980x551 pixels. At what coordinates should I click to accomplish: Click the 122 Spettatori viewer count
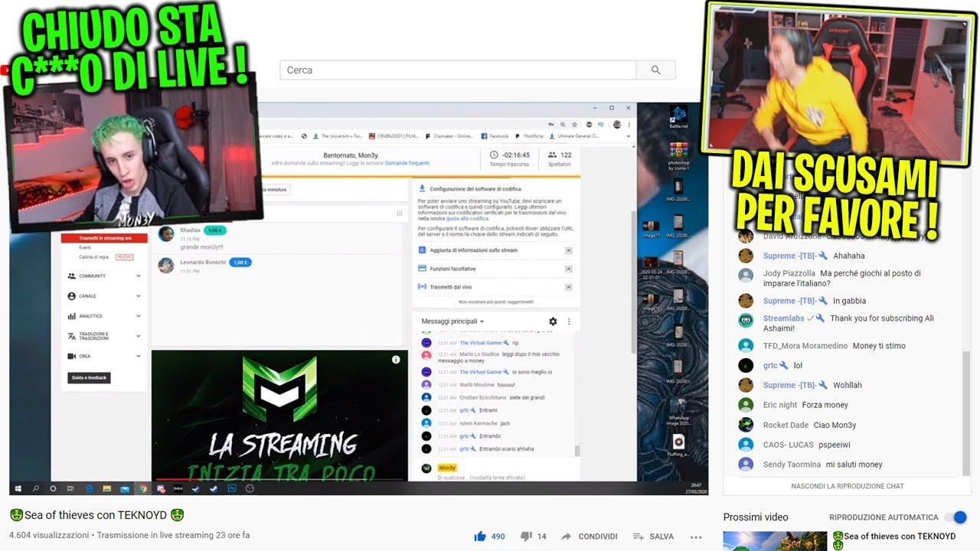(x=560, y=158)
